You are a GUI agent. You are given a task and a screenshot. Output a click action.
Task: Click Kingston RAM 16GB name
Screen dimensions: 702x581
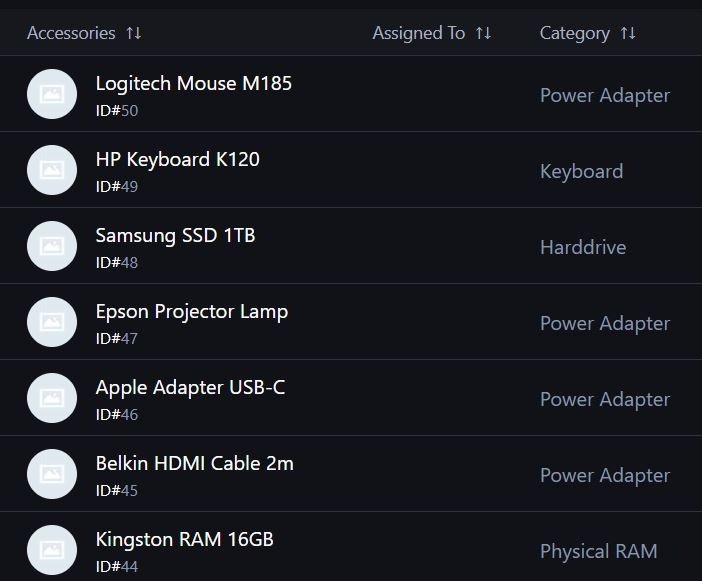click(x=184, y=540)
